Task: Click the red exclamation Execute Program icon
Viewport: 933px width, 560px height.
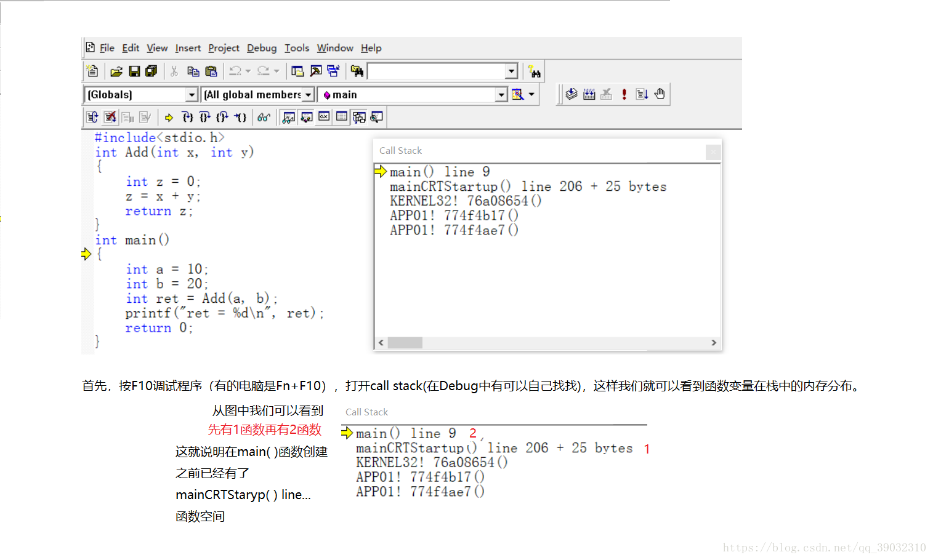Action: tap(624, 94)
